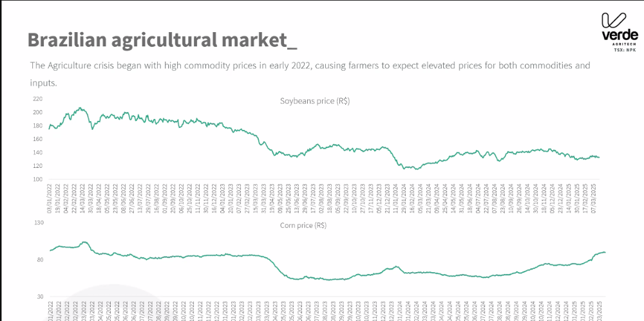Click the 04/01/2023 date on soybeans x-axis
Image resolution: width=644 pixels, height=321 pixels.
(x=232, y=197)
